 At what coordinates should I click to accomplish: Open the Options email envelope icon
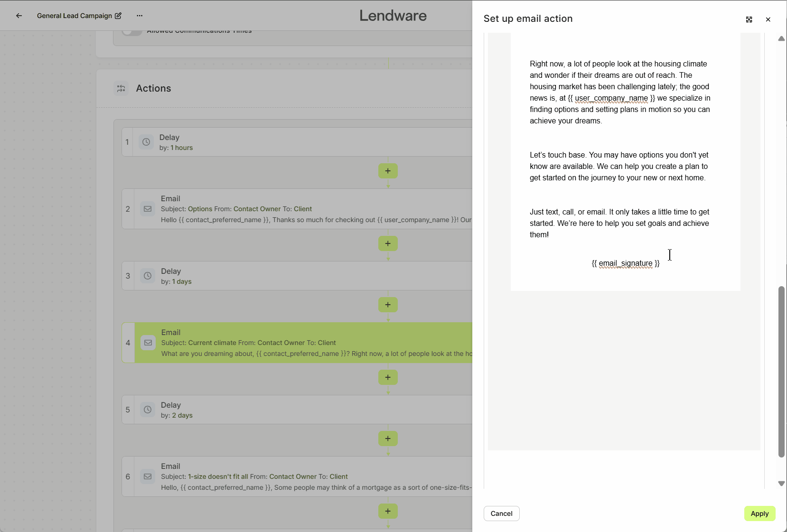pos(148,209)
